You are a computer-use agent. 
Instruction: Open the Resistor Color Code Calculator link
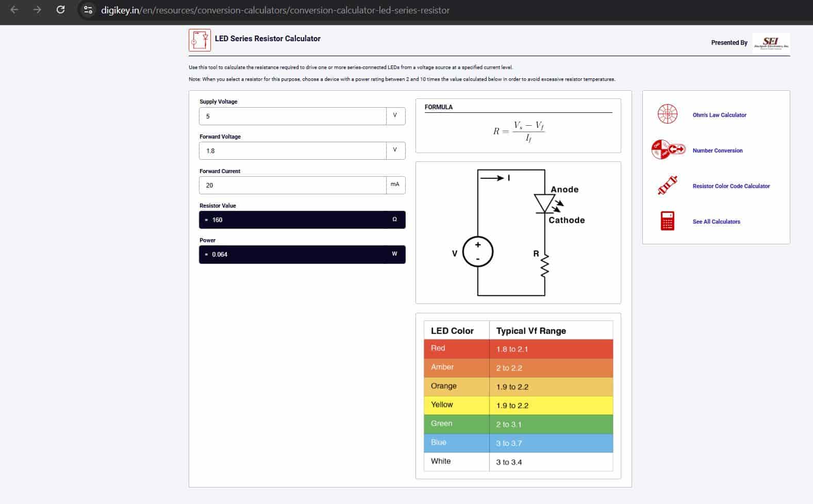731,186
